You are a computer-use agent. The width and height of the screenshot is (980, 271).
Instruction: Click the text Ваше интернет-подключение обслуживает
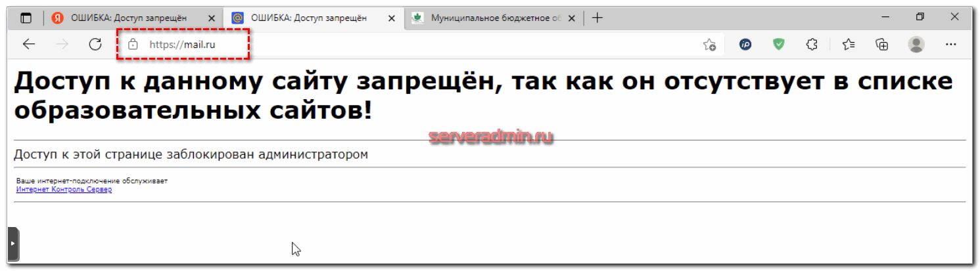click(x=92, y=181)
